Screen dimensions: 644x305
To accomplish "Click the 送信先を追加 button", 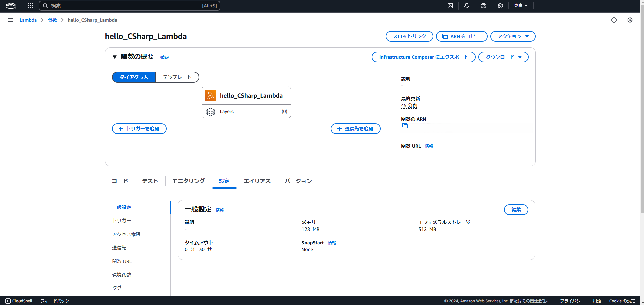I will point(356,129).
